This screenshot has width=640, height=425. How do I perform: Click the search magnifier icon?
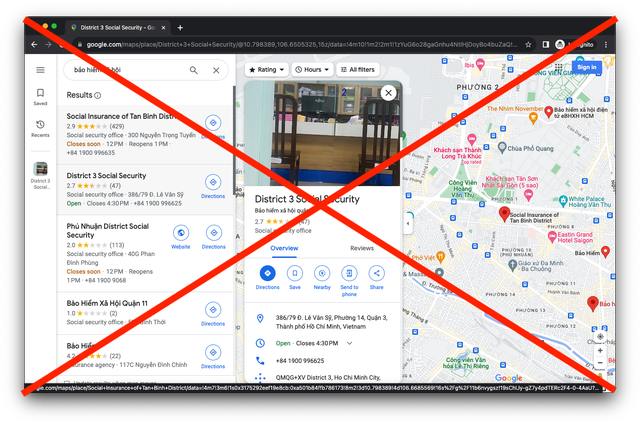193,70
